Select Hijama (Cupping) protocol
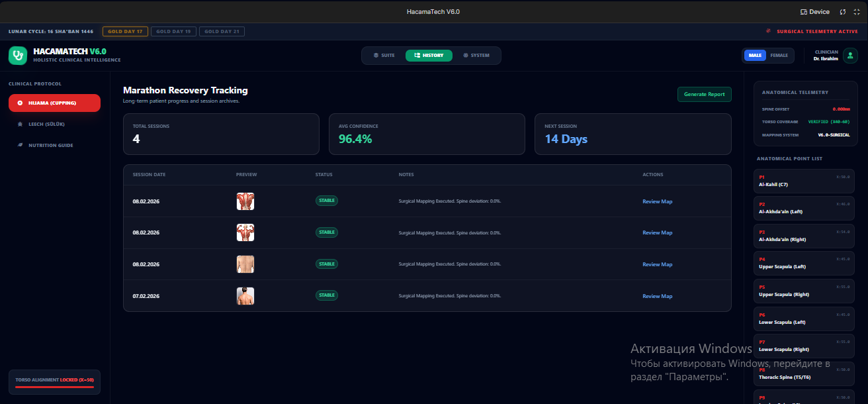This screenshot has height=404, width=868. pos(54,103)
